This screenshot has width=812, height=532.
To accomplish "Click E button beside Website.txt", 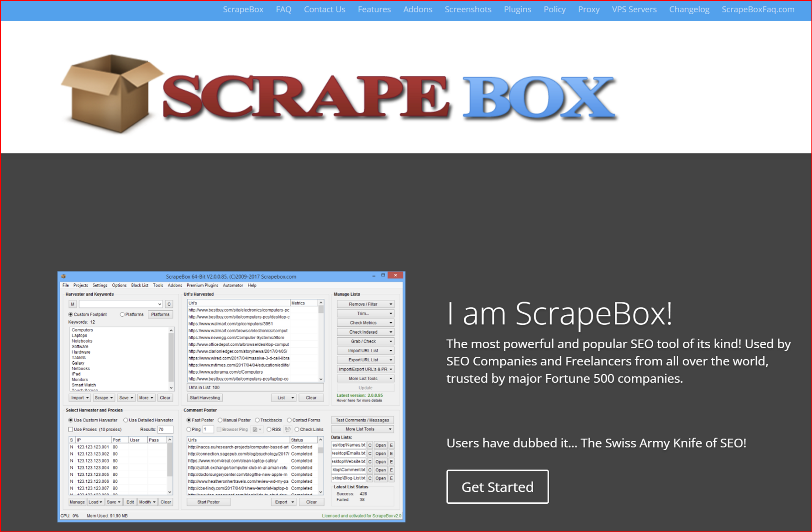I will pyautogui.click(x=391, y=462).
